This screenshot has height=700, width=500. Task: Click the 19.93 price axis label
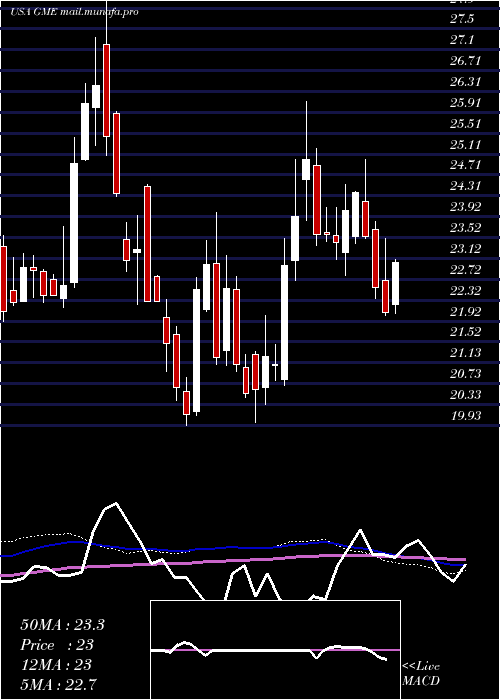(x=466, y=416)
